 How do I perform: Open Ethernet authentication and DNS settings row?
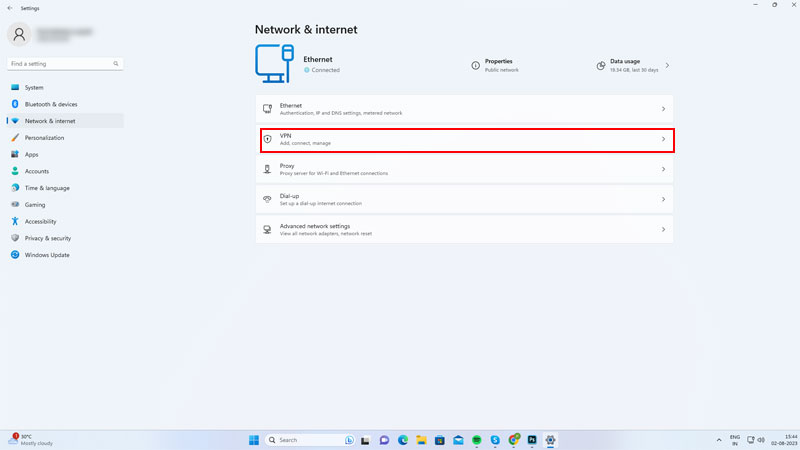pos(464,109)
